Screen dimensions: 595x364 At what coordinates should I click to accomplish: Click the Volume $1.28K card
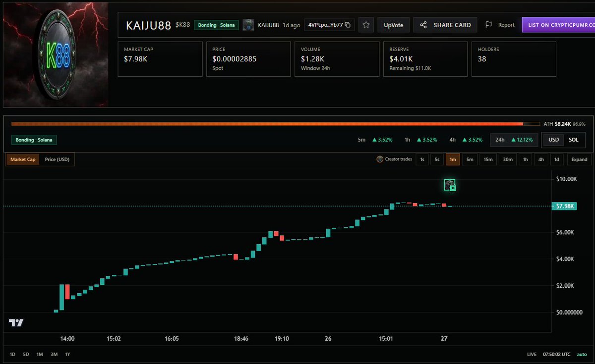(337, 59)
